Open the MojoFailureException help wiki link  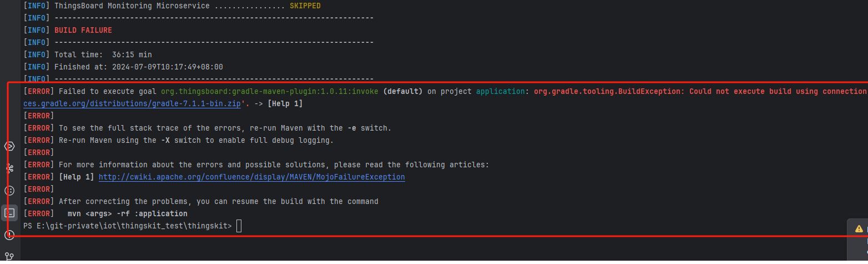coord(251,177)
